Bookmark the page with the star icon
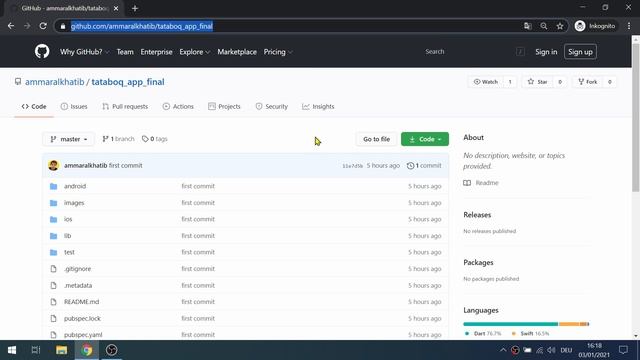The width and height of the screenshot is (640, 360). point(560,26)
